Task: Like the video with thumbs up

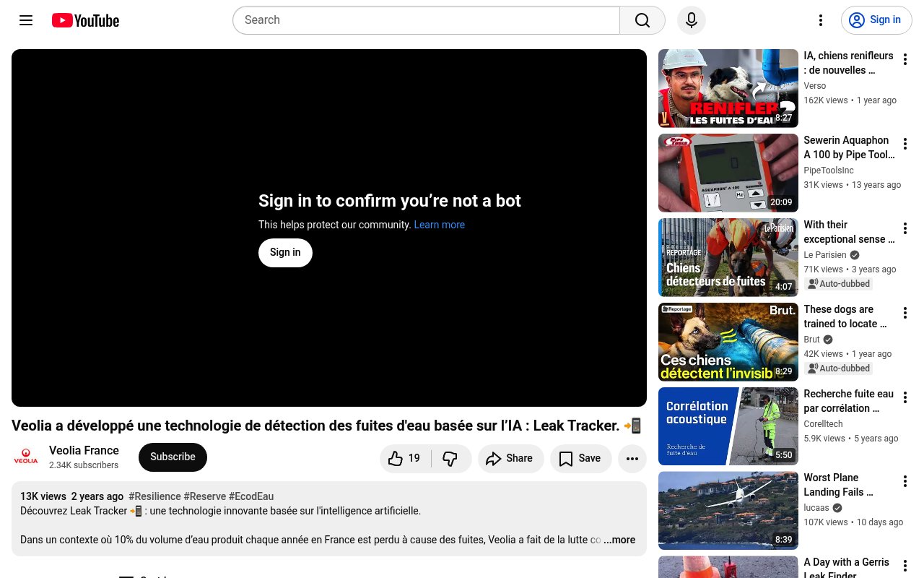Action: [x=405, y=458]
